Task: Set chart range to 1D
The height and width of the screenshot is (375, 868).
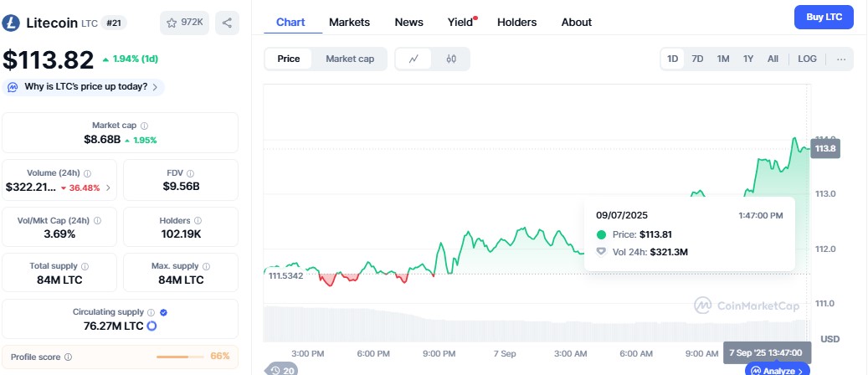Action: [x=673, y=59]
